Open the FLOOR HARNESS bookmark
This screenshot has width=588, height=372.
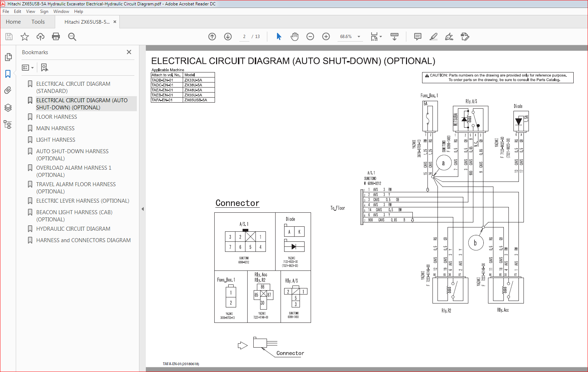[57, 117]
